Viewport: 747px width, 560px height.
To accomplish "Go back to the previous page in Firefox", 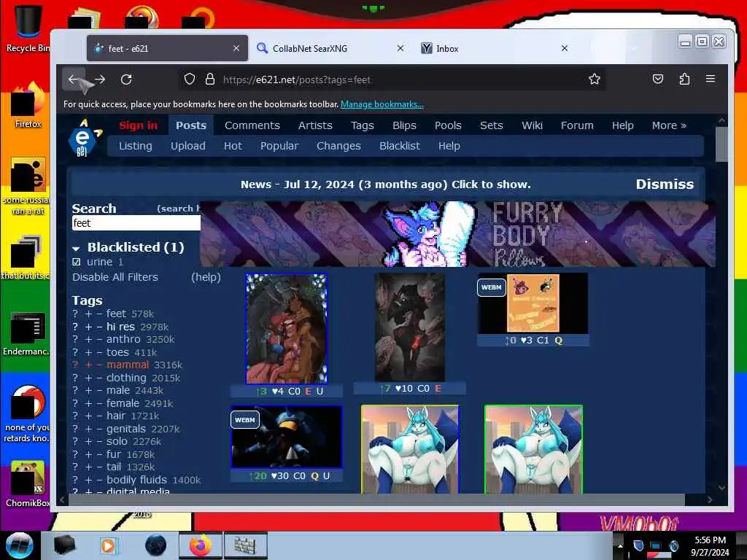I will tap(74, 79).
